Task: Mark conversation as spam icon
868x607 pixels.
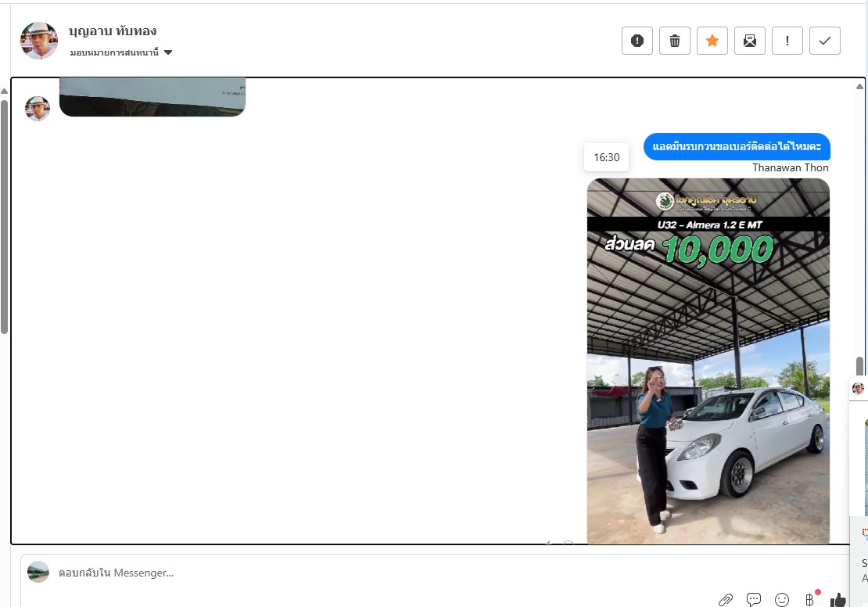Action: pyautogui.click(x=637, y=41)
